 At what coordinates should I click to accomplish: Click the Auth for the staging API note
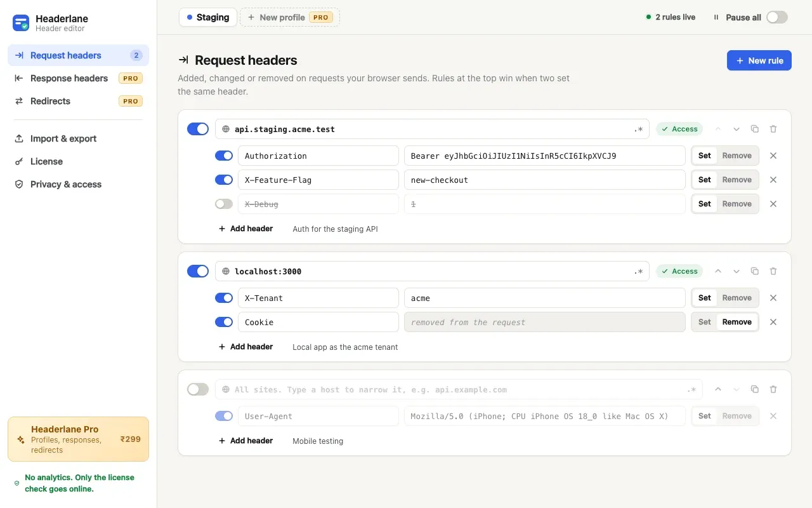click(x=335, y=229)
